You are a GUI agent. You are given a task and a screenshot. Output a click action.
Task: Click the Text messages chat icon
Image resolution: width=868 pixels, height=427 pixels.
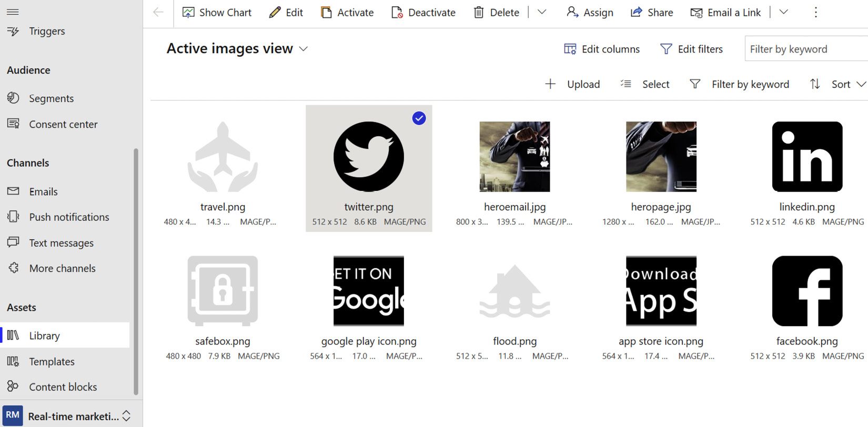click(13, 242)
